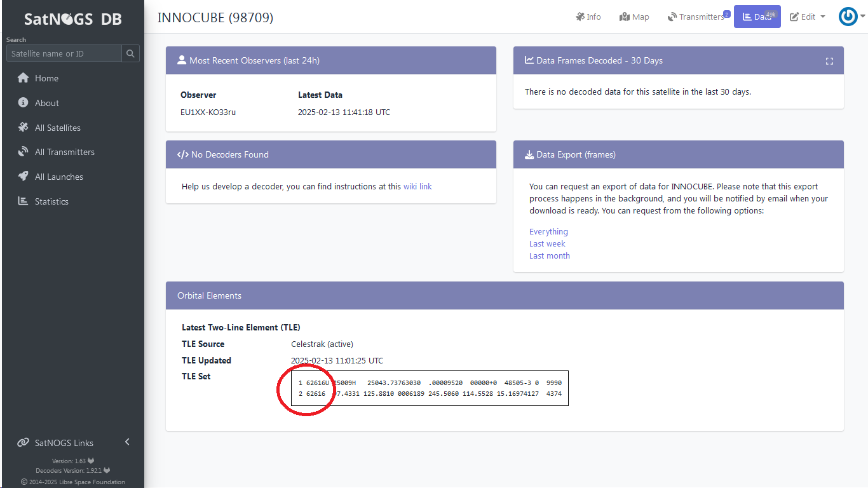This screenshot has width=868, height=488.
Task: Click the blue user power icon
Action: [848, 17]
